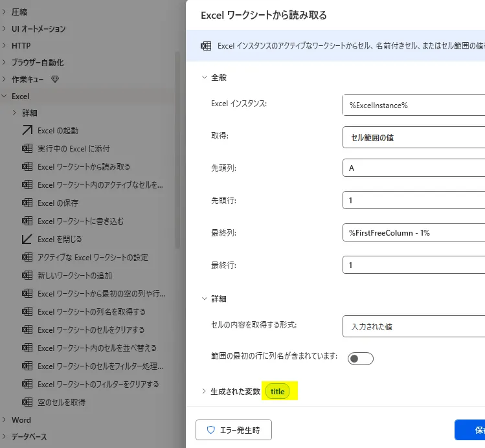This screenshot has width=485, height=448.
Task: Open the セルの内容を取得する形式 dropdown
Action: tap(413, 326)
